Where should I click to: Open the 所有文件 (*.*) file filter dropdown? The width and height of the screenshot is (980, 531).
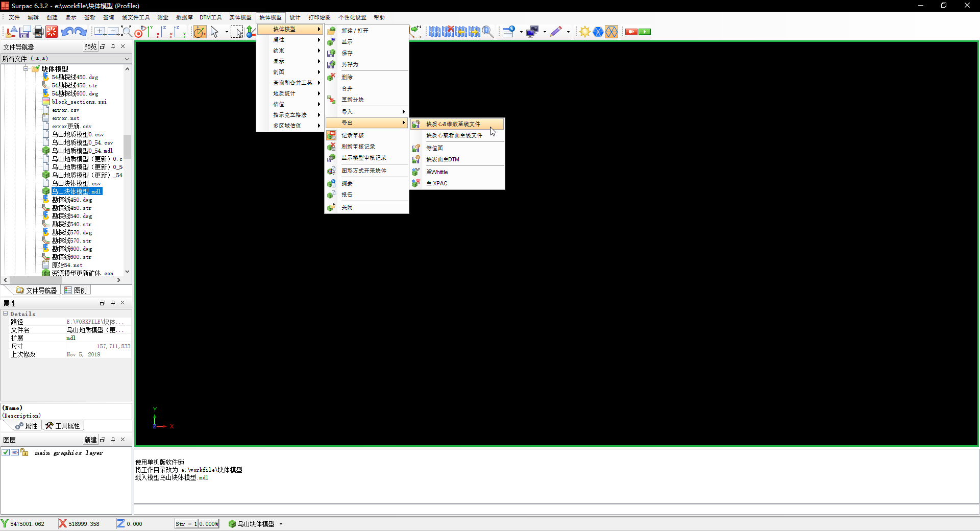click(127, 58)
